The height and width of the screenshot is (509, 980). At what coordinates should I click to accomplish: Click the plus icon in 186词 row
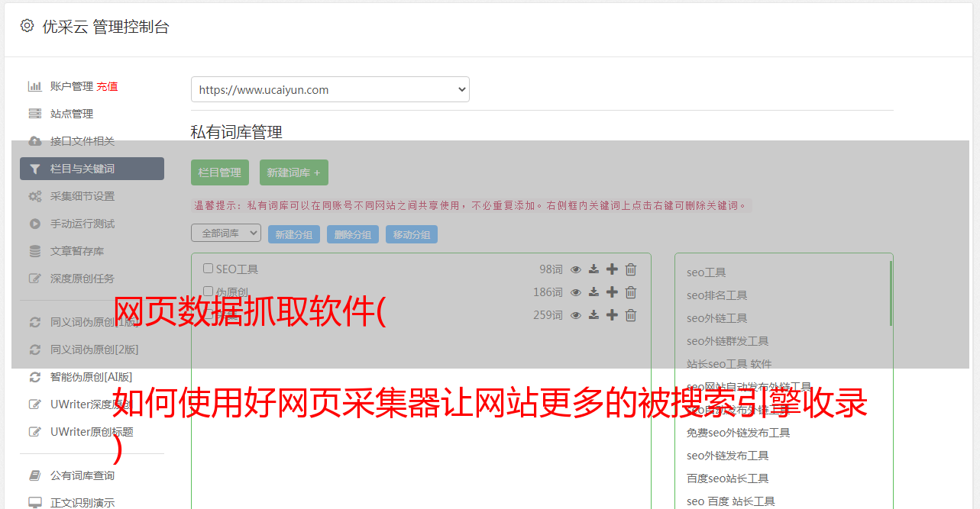tap(612, 292)
